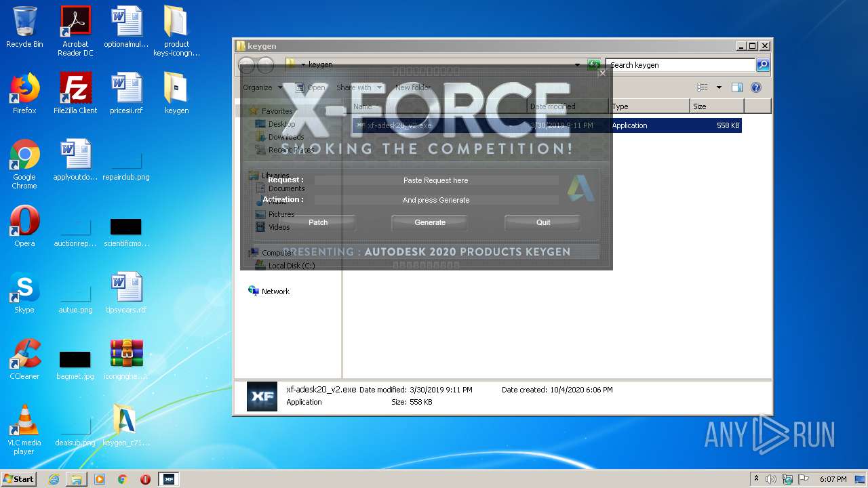Open the keygen_c71 desktop file

pos(126,426)
